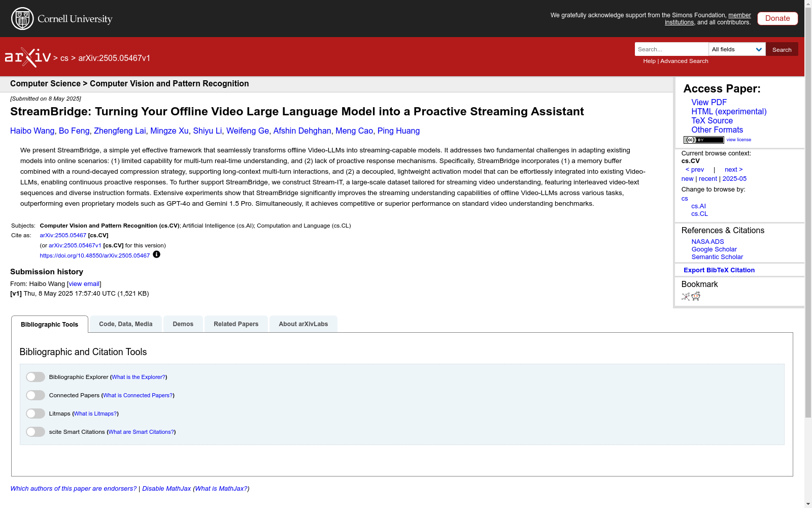Click the Donate button
The width and height of the screenshot is (812, 508).
tap(777, 18)
